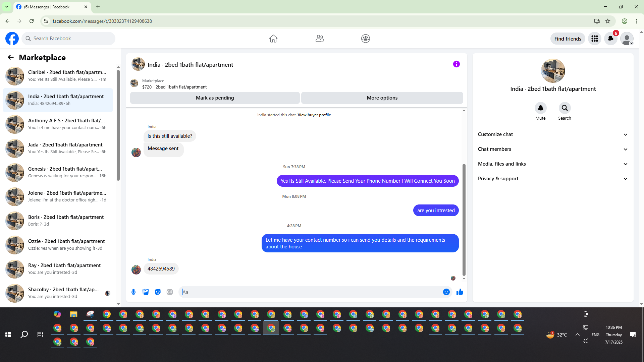
Task: Open the $720 2bed 1bath listing link
Action: point(174,87)
